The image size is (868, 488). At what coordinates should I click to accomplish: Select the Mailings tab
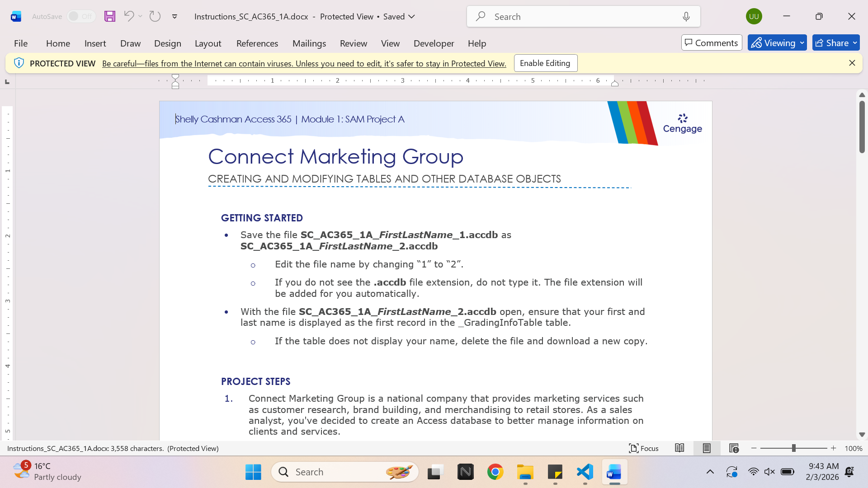coord(309,43)
